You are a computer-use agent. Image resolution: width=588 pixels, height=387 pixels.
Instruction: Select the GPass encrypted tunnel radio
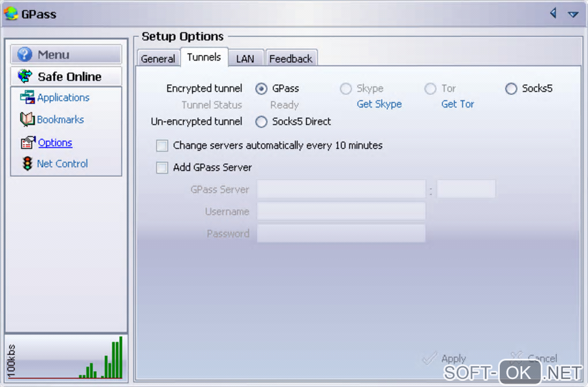click(261, 89)
